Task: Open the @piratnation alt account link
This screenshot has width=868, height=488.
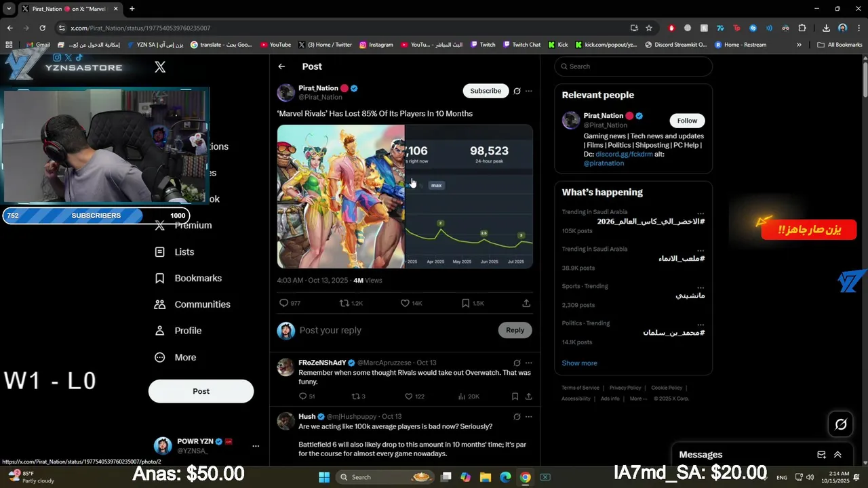Action: pos(604,163)
